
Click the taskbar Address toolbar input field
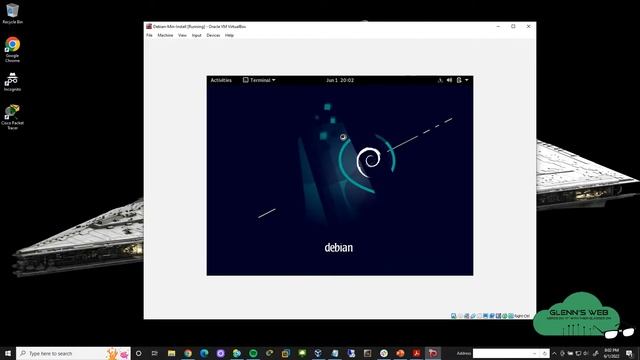point(503,353)
